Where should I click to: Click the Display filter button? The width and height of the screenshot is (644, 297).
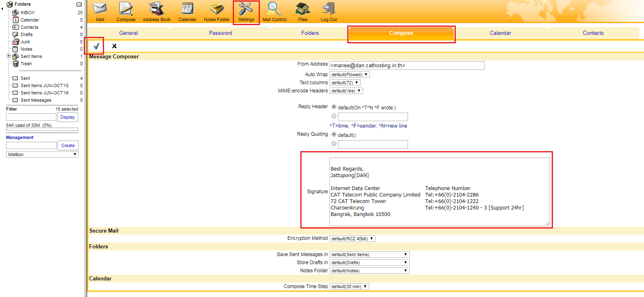click(68, 117)
